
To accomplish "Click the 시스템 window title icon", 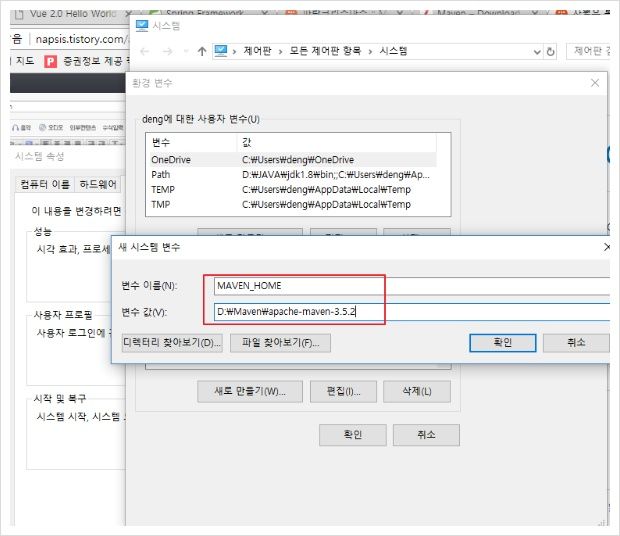I will click(x=142, y=26).
